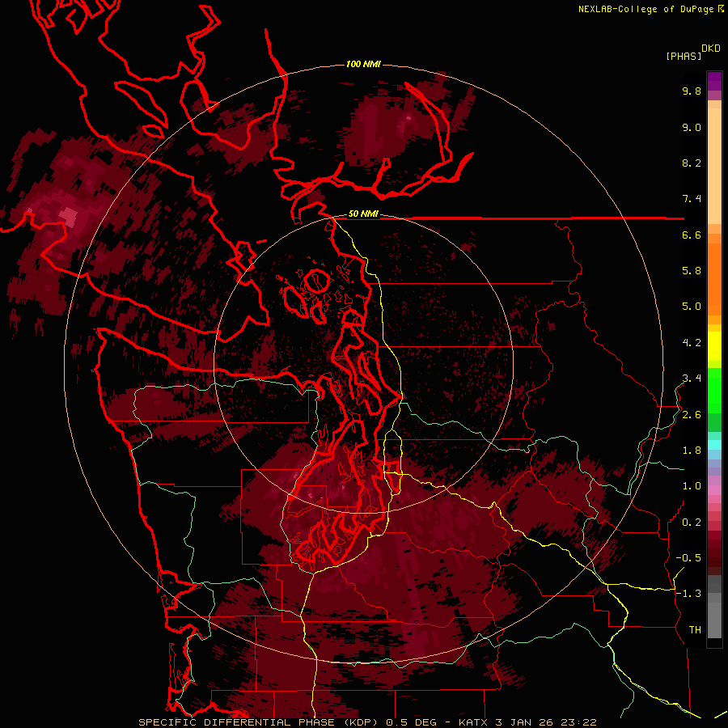
Task: Click the -0.5 legend value
Action: pos(688,558)
